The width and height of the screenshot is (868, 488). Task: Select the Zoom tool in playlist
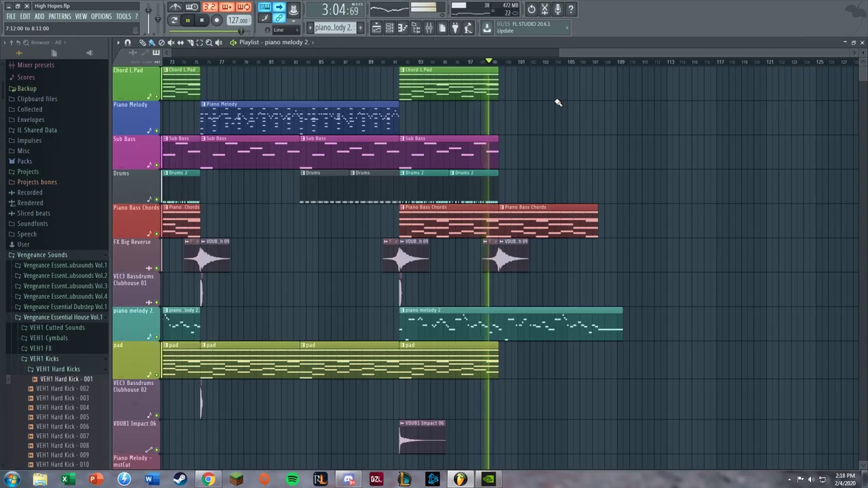click(208, 43)
